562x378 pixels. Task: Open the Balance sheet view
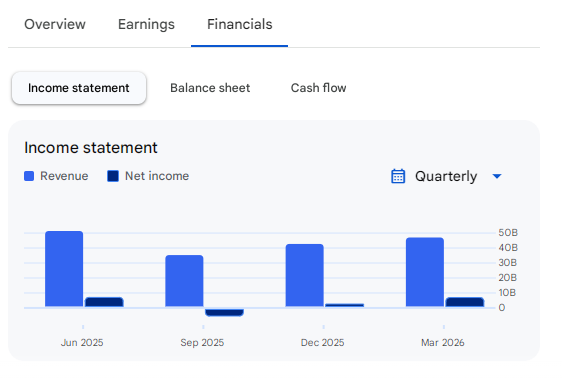(x=210, y=88)
